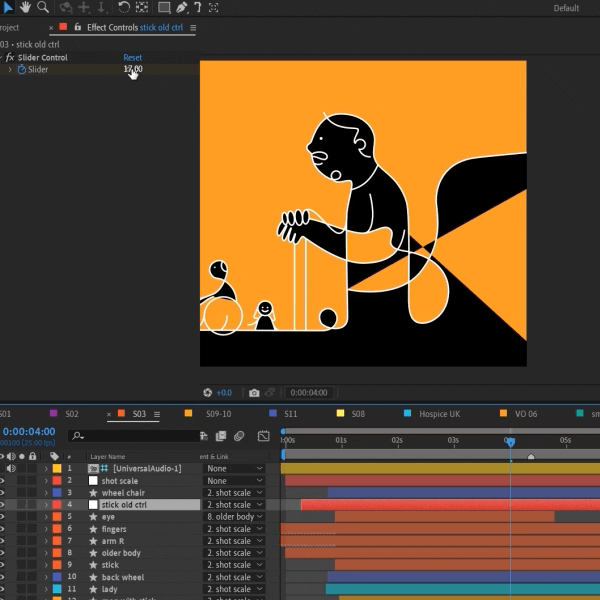Select the Pan camera tool
Screen dimensions: 600x600
point(84,7)
